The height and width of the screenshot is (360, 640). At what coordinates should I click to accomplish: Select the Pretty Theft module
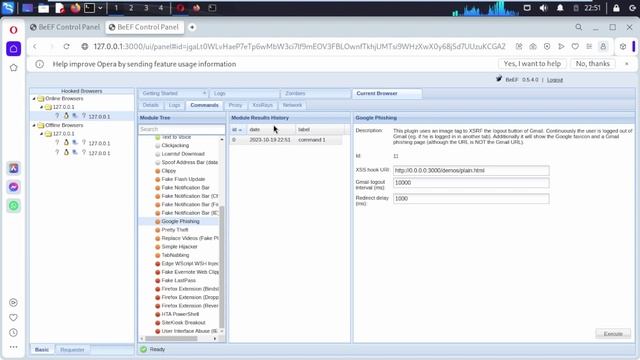point(175,230)
